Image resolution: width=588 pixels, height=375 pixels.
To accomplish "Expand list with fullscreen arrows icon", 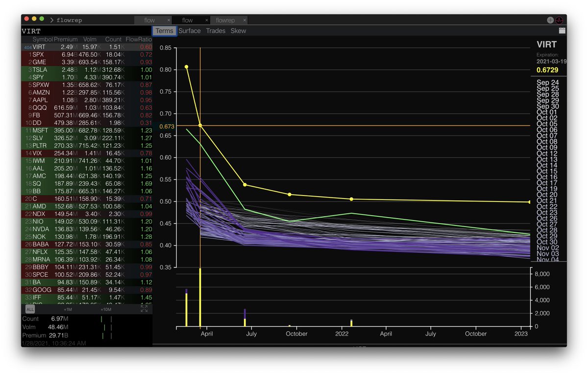I will point(144,309).
